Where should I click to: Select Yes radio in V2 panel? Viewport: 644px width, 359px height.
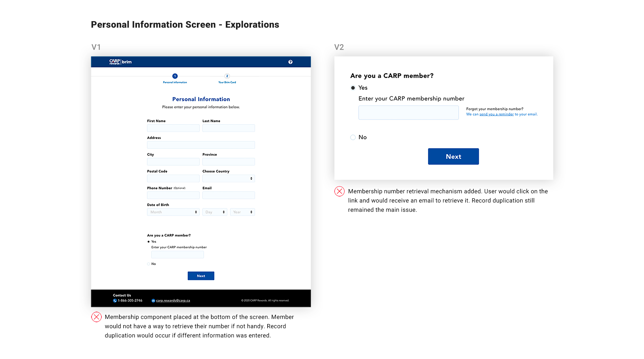point(353,88)
